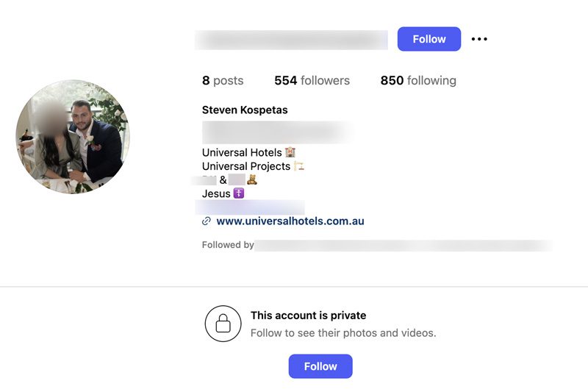This screenshot has height=392, width=588.
Task: Click the Followed by mutual followers text
Action: [x=228, y=245]
